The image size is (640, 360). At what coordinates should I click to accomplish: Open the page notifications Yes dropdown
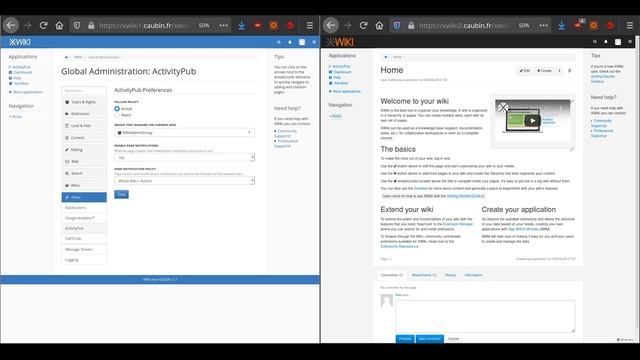point(184,157)
